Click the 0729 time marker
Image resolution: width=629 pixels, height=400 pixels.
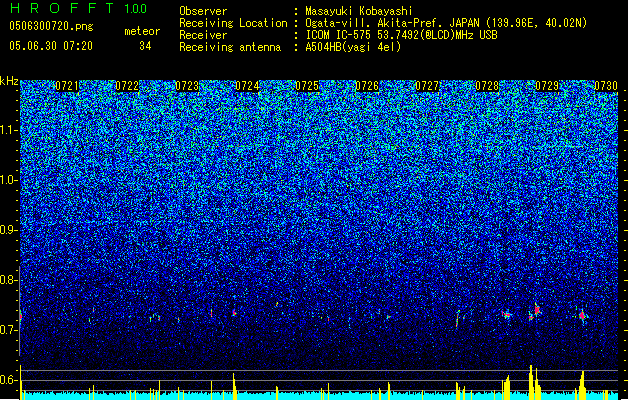coord(547,86)
